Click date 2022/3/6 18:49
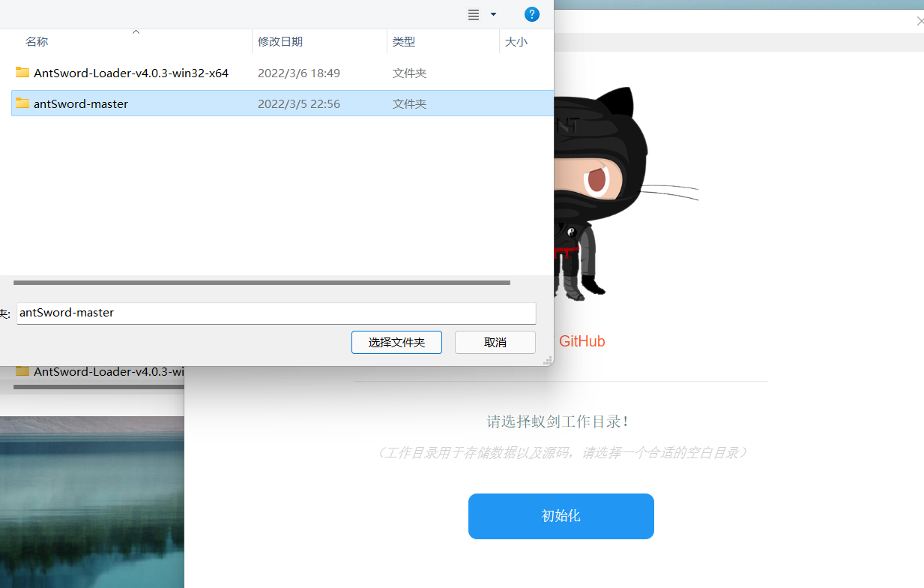924x588 pixels. click(x=299, y=73)
